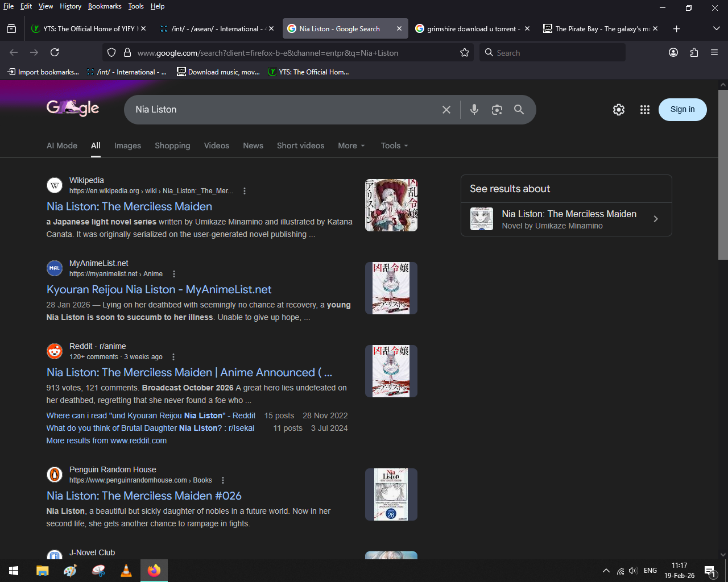This screenshot has width=728, height=582.
Task: Open the notification center icon
Action: click(x=709, y=571)
